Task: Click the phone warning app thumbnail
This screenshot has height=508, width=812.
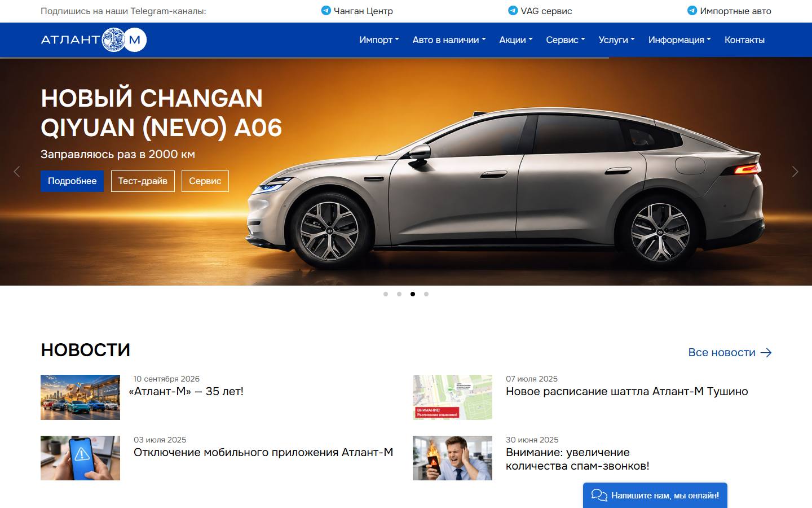Action: (x=80, y=458)
